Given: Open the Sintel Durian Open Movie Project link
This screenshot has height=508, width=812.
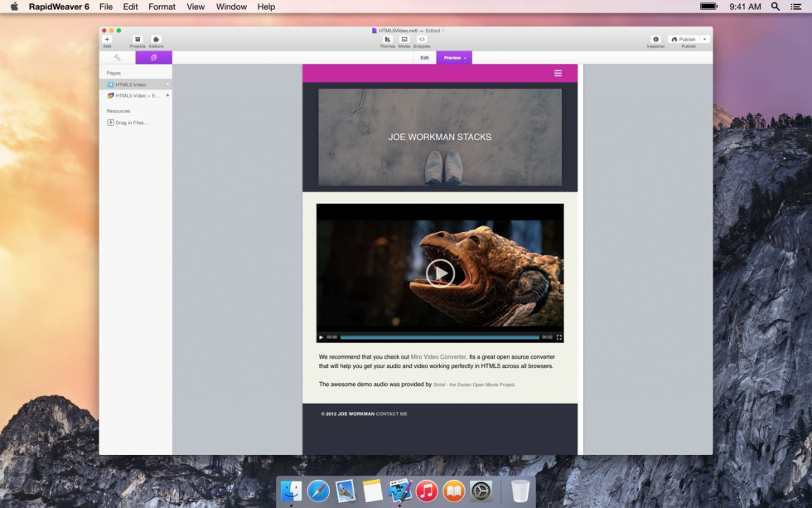Looking at the screenshot, I should point(474,385).
